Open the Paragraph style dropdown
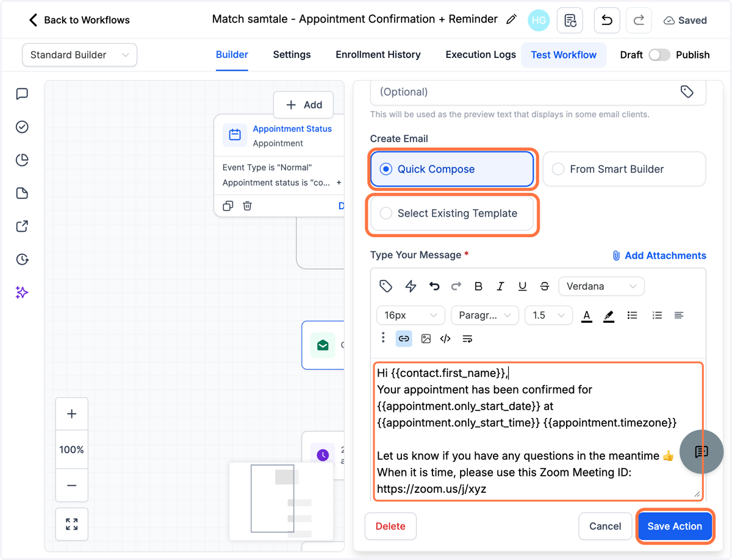Screen dimensions: 732x560 485,315
